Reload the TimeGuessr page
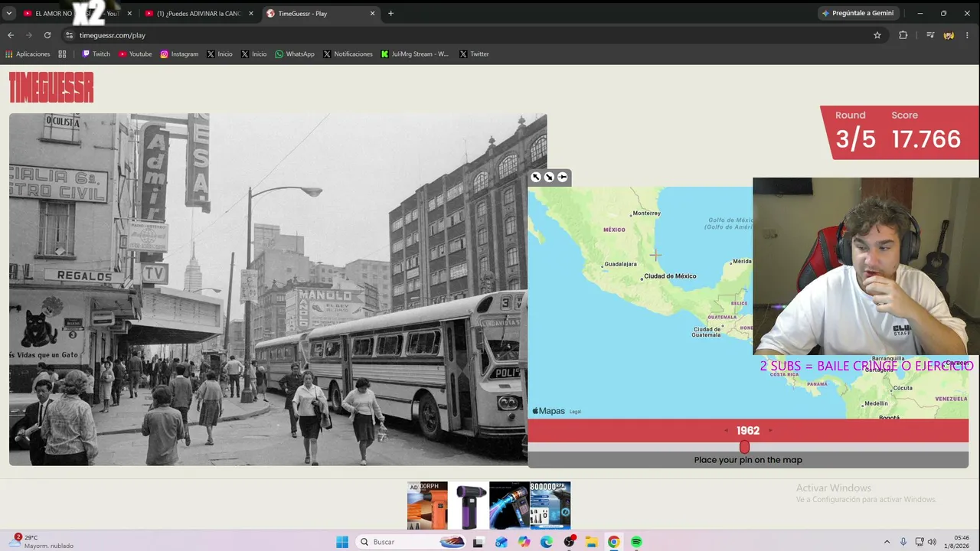The height and width of the screenshot is (551, 980). click(x=47, y=35)
